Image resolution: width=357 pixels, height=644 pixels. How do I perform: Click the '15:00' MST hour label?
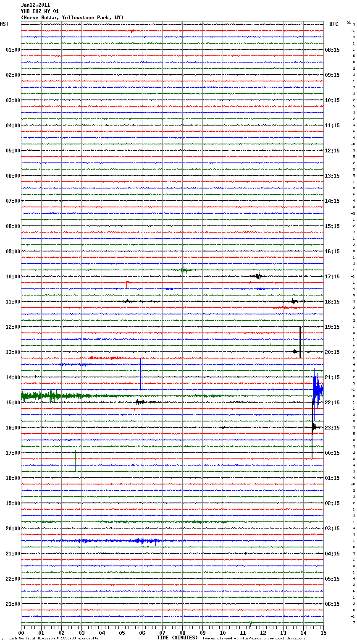click(13, 403)
